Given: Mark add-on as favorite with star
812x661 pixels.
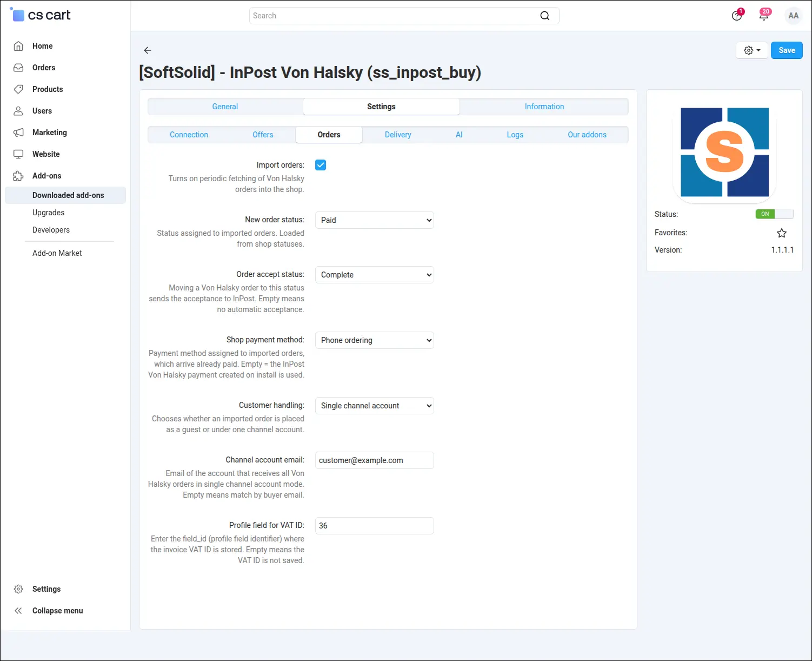Looking at the screenshot, I should click(x=782, y=233).
